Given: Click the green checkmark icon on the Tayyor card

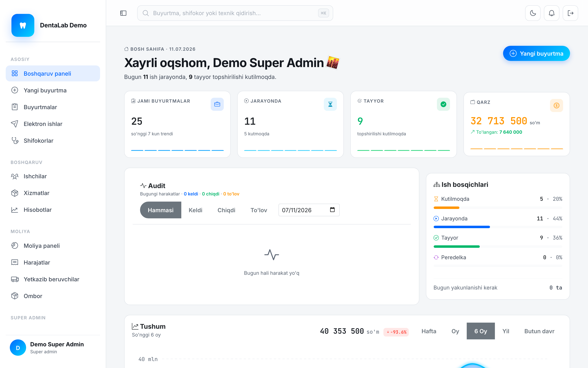Looking at the screenshot, I should click(443, 104).
